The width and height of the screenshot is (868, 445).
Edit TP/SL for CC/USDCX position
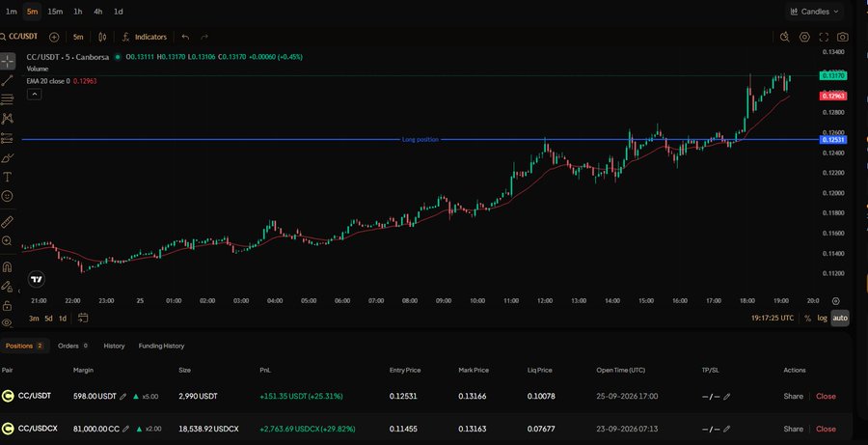[x=727, y=429]
